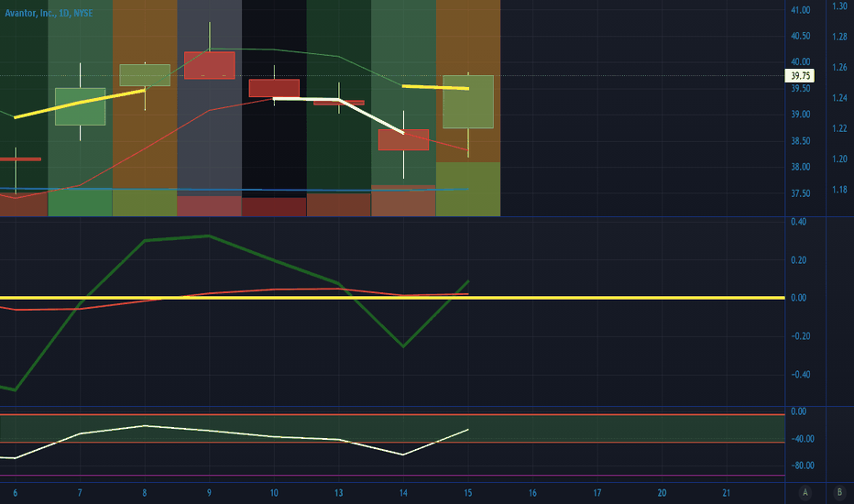Select the dark red candle on the 10th
This screenshot has width=854, height=504.
click(x=274, y=88)
